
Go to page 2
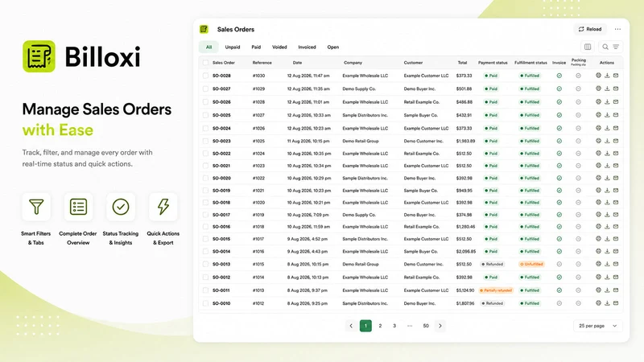coord(380,326)
